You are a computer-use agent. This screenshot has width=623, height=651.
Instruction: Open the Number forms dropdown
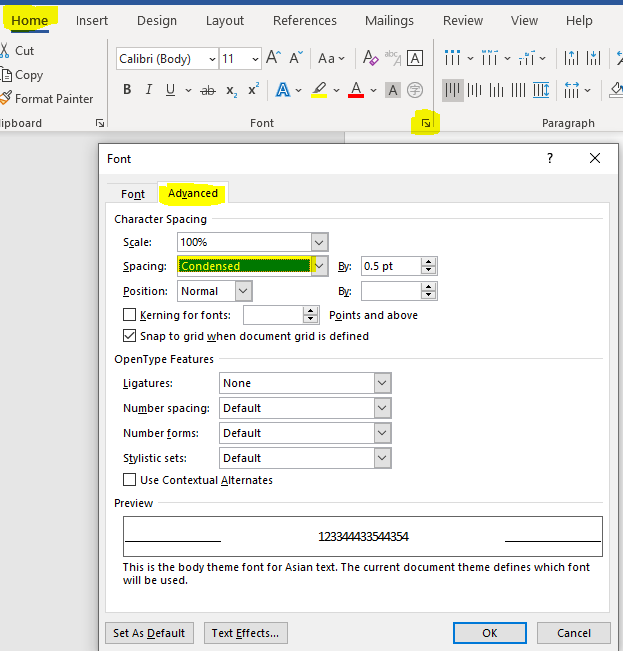(x=382, y=433)
